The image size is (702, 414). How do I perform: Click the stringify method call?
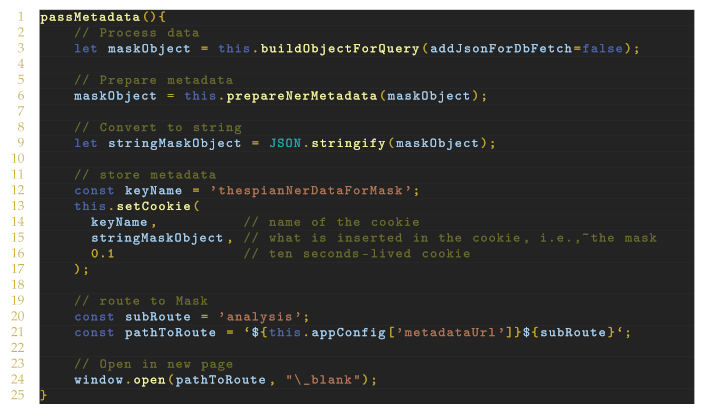click(x=352, y=143)
